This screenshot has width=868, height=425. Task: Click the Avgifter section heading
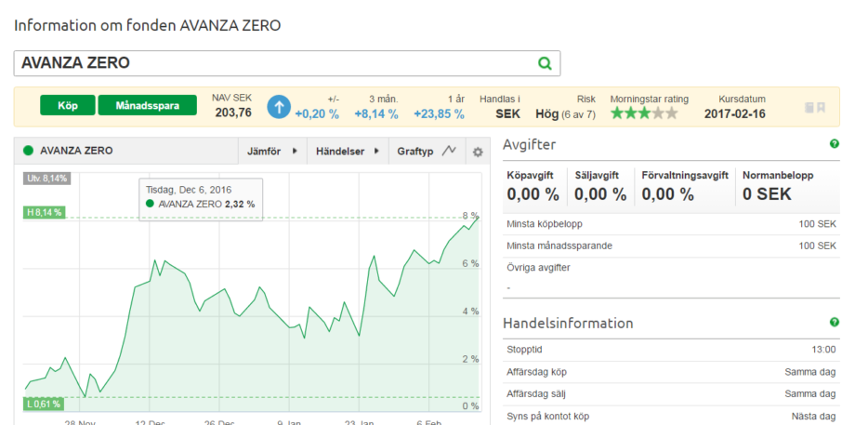coord(529,145)
